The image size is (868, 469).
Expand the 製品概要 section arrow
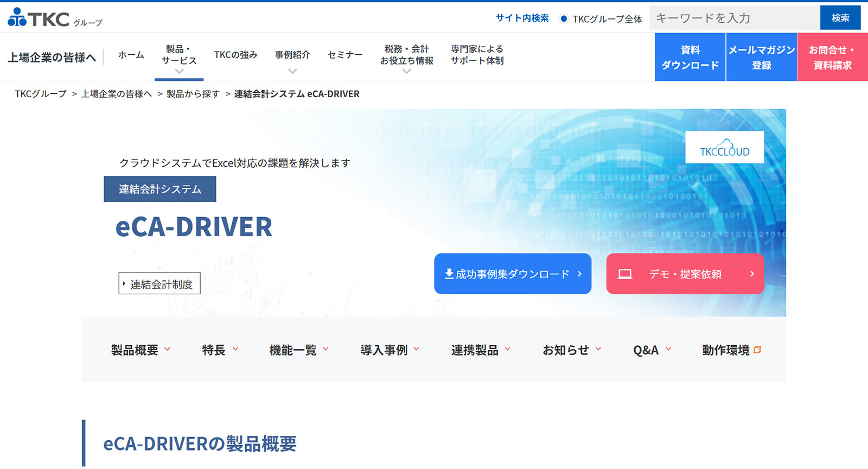pos(167,350)
